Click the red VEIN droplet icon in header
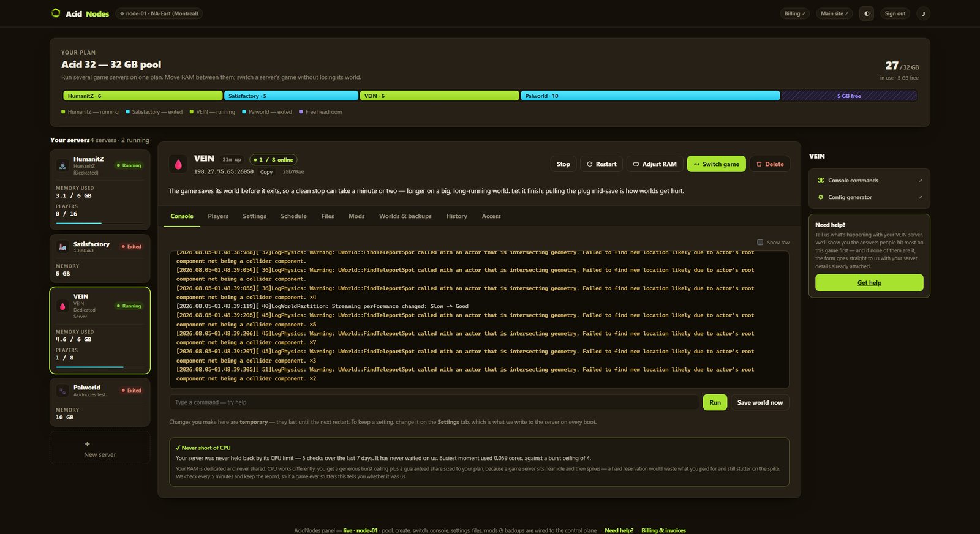This screenshot has height=534, width=980. (178, 164)
